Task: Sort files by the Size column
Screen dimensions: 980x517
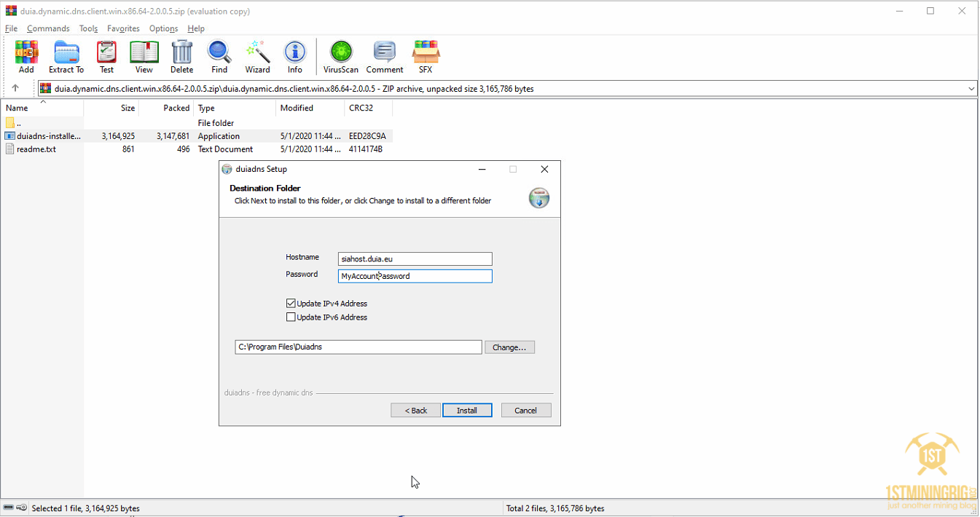Action: pyautogui.click(x=111, y=108)
